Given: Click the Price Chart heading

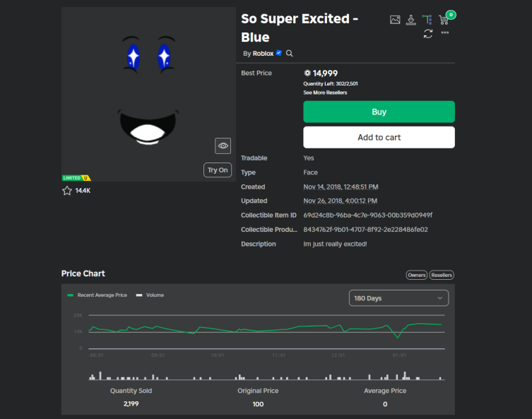Looking at the screenshot, I should pos(83,273).
